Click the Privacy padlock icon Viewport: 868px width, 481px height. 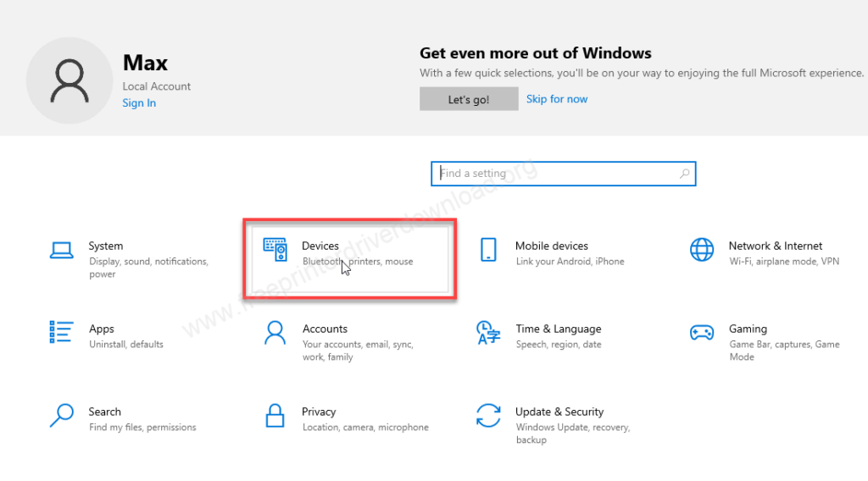click(275, 415)
